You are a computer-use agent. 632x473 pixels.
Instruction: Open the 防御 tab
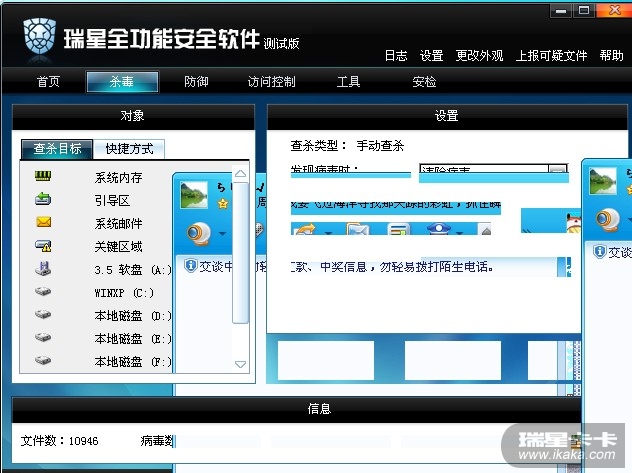[196, 82]
